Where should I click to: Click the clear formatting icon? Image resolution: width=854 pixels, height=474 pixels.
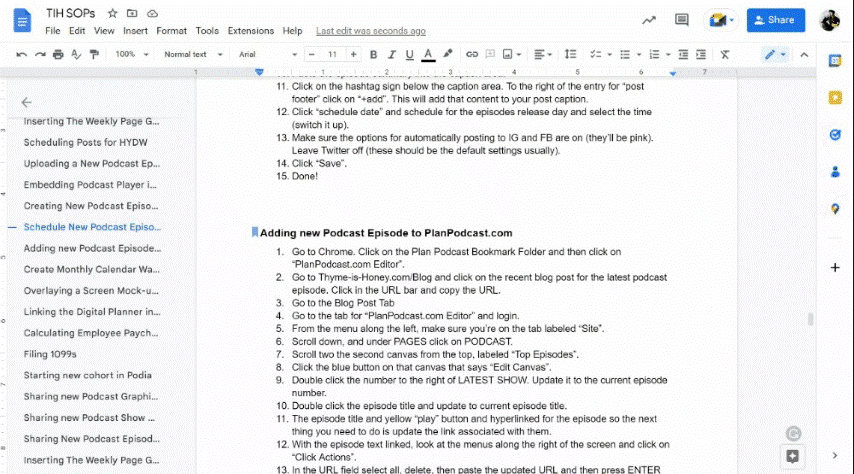pos(725,54)
